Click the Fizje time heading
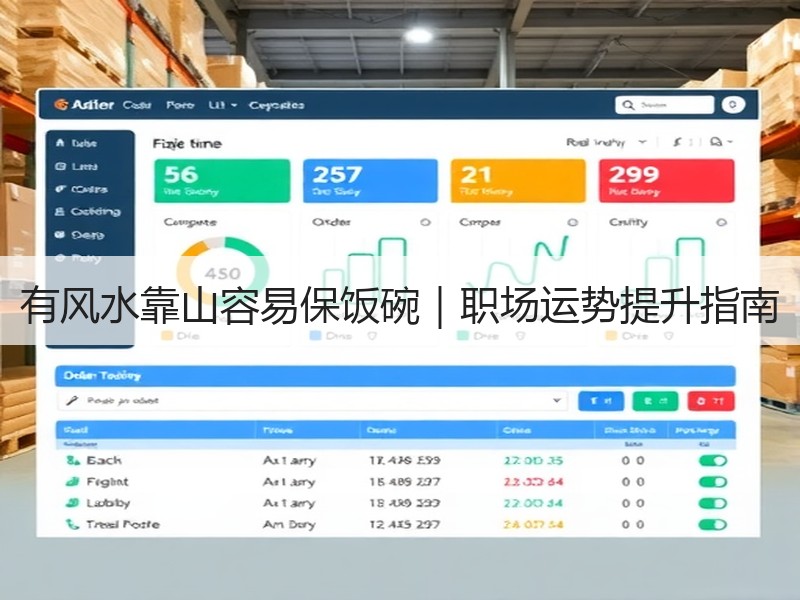The height and width of the screenshot is (600, 800). [187, 144]
